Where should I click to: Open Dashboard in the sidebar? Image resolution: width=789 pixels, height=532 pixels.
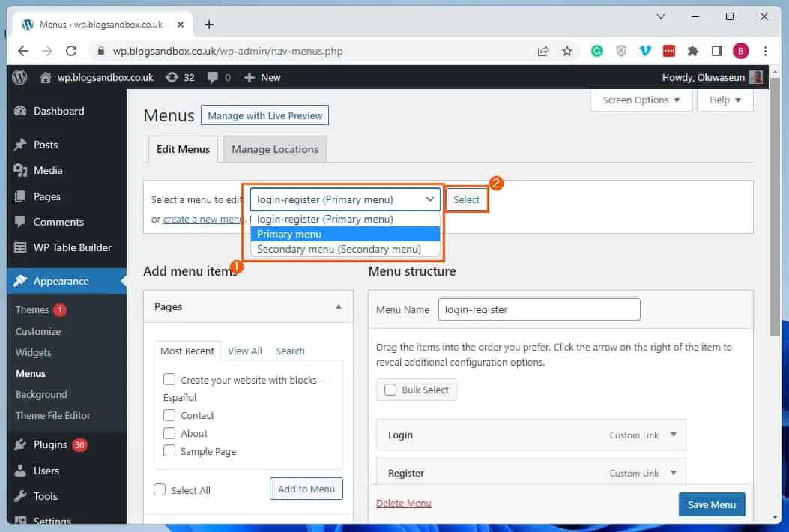tap(59, 111)
